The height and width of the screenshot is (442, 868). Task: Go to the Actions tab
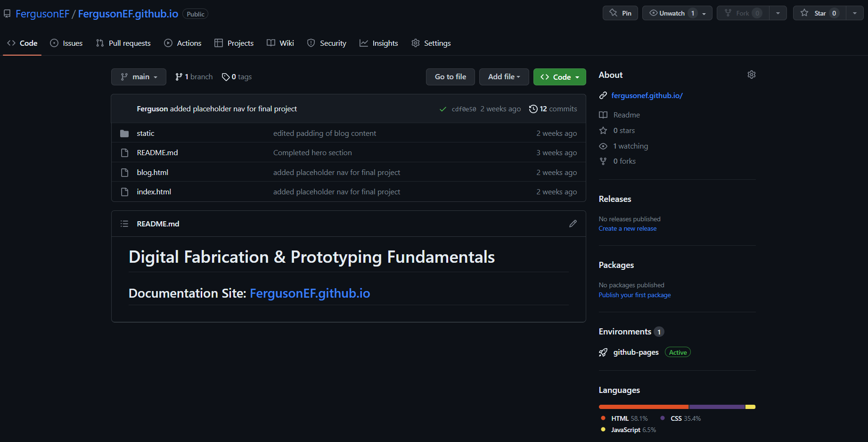[183, 43]
